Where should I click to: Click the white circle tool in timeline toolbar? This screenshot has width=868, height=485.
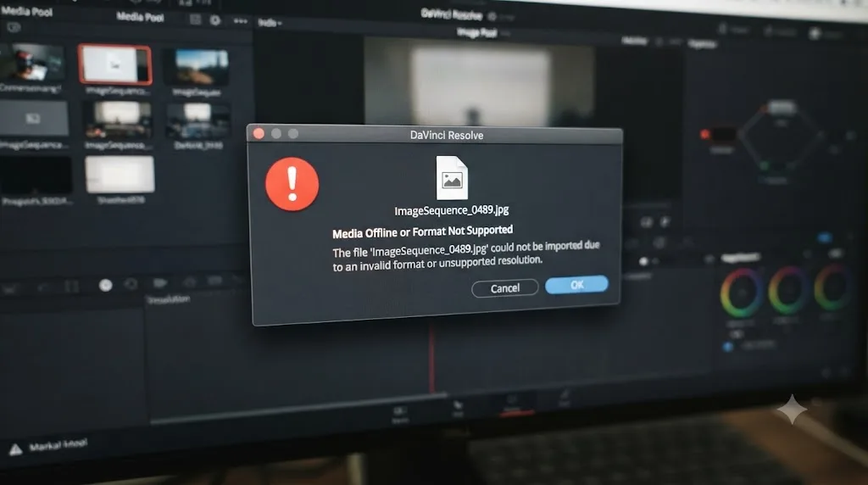(105, 285)
